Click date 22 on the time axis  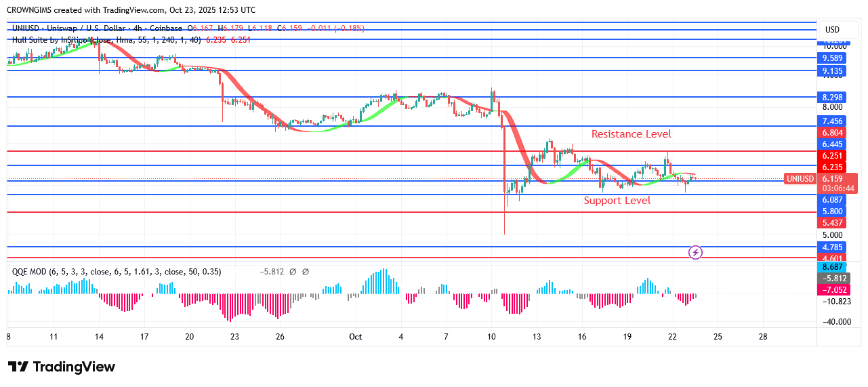[x=672, y=336]
